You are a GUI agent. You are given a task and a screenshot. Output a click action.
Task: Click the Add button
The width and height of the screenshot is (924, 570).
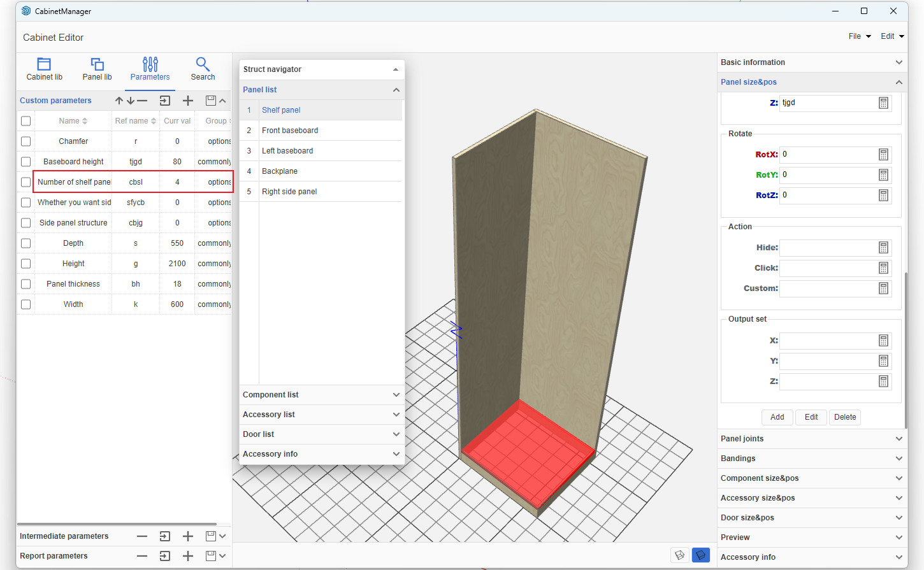pos(777,417)
